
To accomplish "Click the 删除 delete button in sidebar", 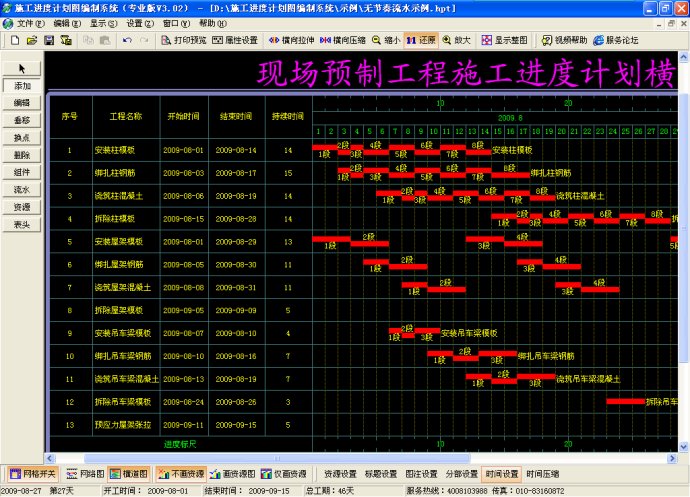I will pyautogui.click(x=22, y=155).
